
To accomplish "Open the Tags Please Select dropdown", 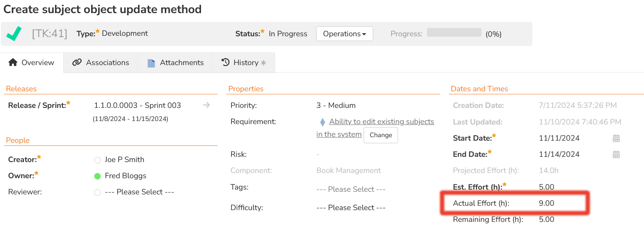I will click(351, 190).
